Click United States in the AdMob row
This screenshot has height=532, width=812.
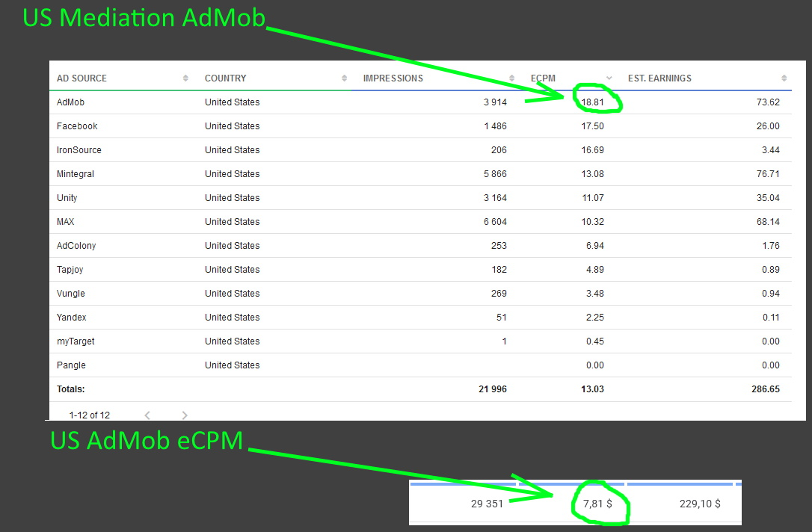point(232,102)
